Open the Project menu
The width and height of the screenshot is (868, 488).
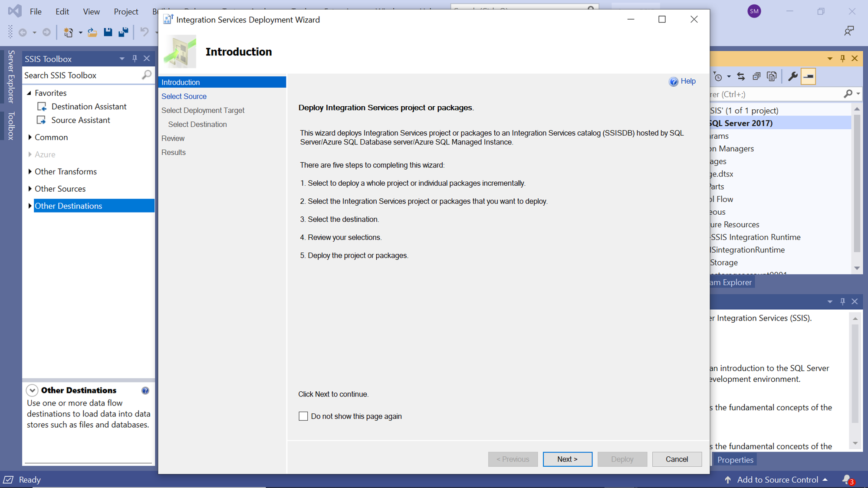[x=126, y=12]
